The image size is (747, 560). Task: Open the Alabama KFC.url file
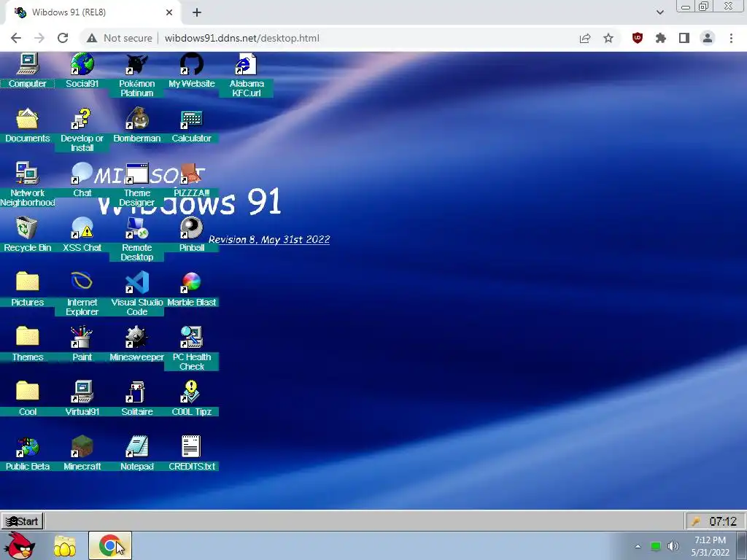pos(247,75)
